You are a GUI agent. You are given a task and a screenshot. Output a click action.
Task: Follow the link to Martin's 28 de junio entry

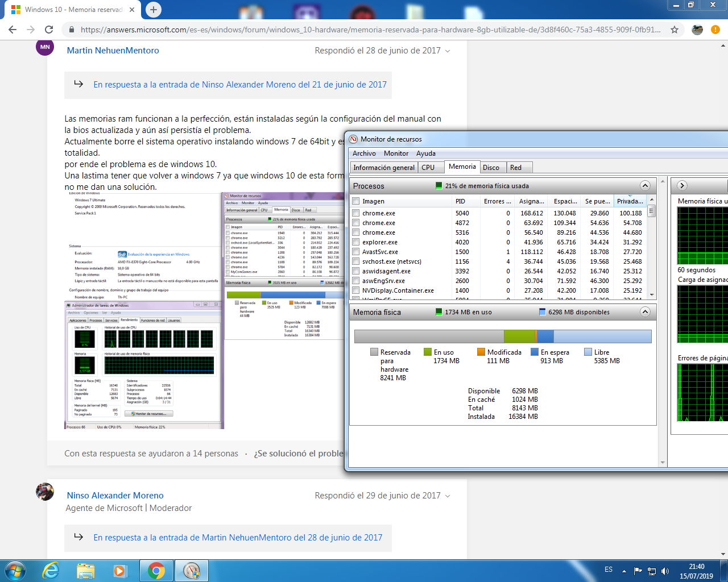tap(238, 538)
